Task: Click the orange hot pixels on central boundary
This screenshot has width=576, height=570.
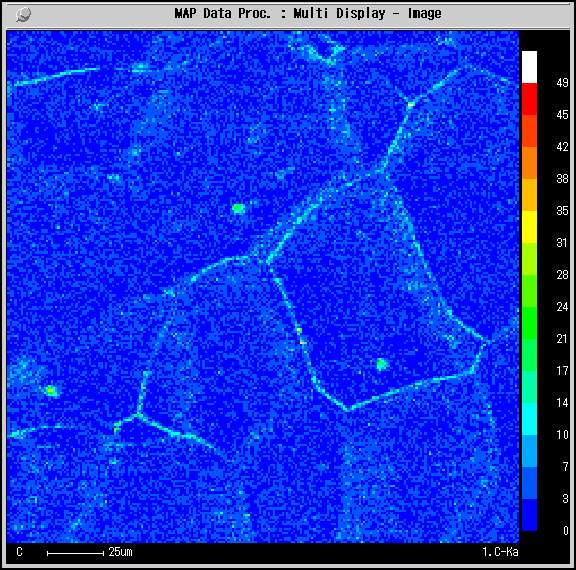Action: pyautogui.click(x=300, y=336)
